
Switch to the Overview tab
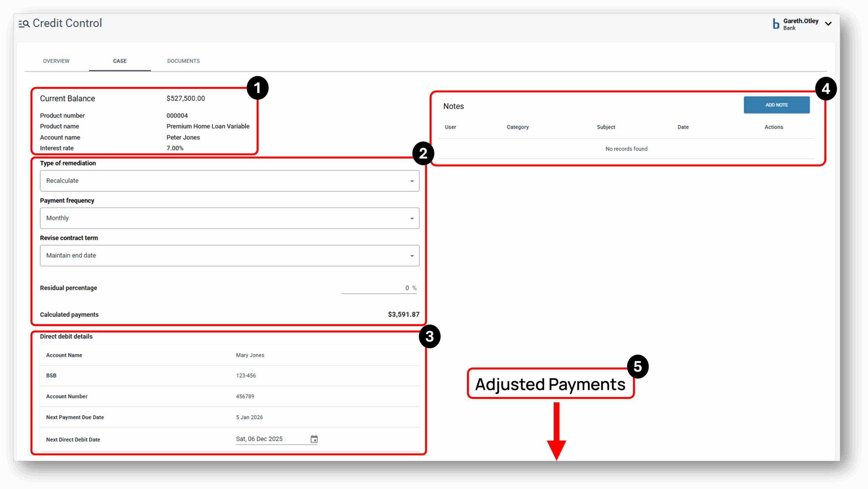(x=56, y=61)
